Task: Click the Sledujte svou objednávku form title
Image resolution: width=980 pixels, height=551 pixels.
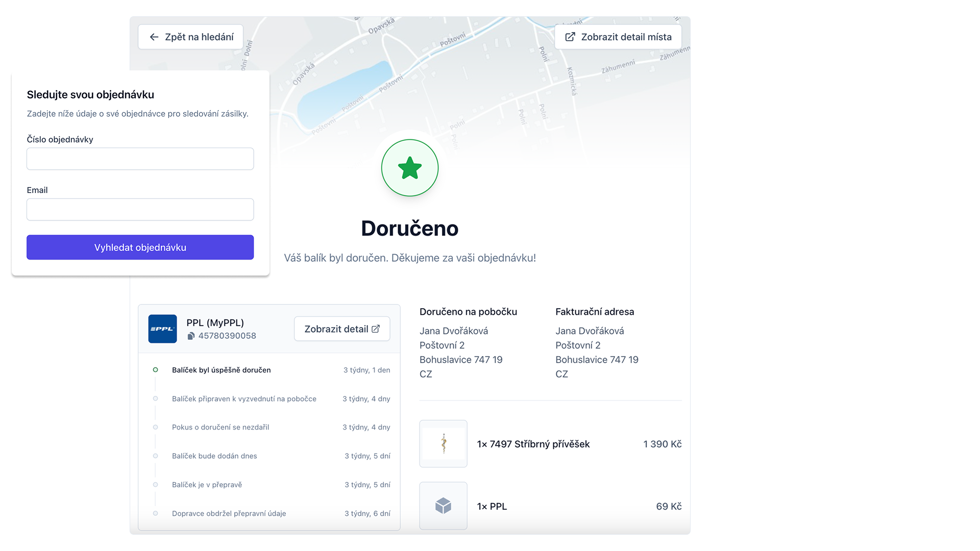Action: [90, 94]
